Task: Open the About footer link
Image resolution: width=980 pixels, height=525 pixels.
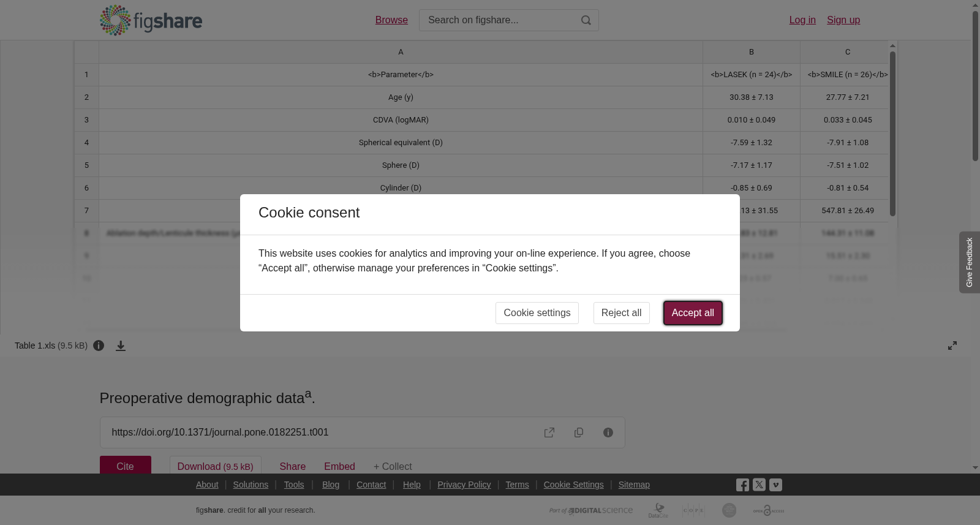Action: click(207, 485)
